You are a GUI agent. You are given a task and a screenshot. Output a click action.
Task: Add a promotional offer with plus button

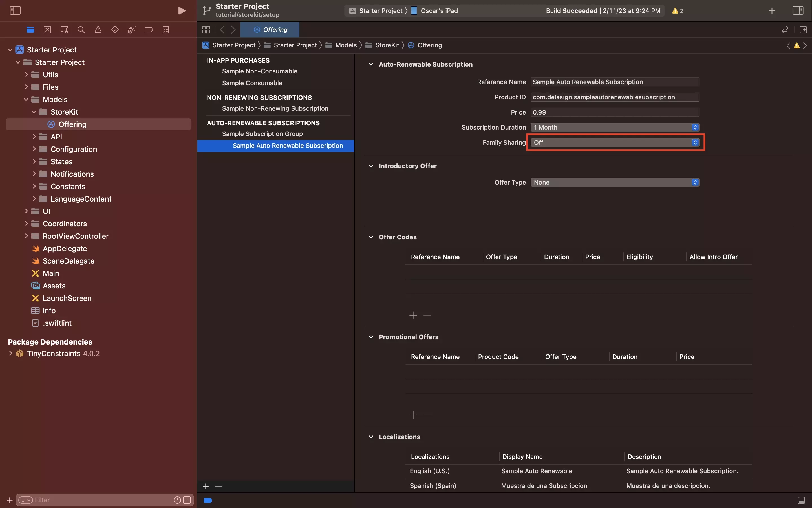point(413,415)
